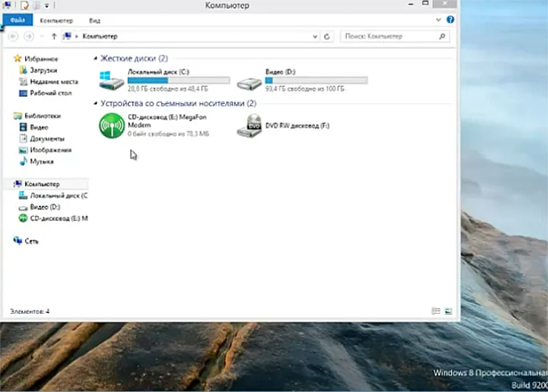
Task: Click the Сеть network icon
Action: [x=17, y=240]
